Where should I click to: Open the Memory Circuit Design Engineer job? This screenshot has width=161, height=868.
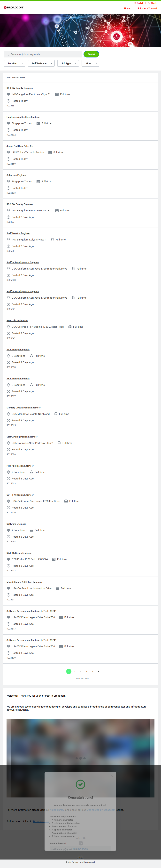pos(23,408)
